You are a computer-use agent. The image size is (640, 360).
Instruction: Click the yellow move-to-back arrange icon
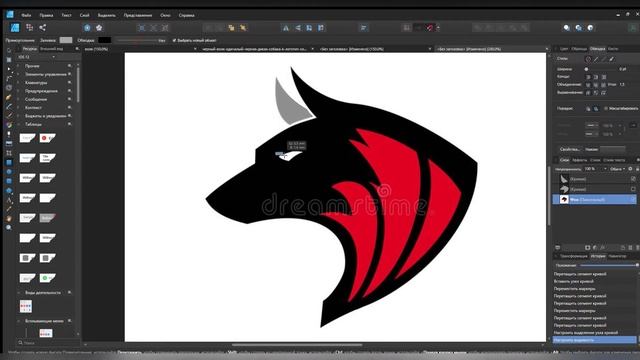[243, 28]
